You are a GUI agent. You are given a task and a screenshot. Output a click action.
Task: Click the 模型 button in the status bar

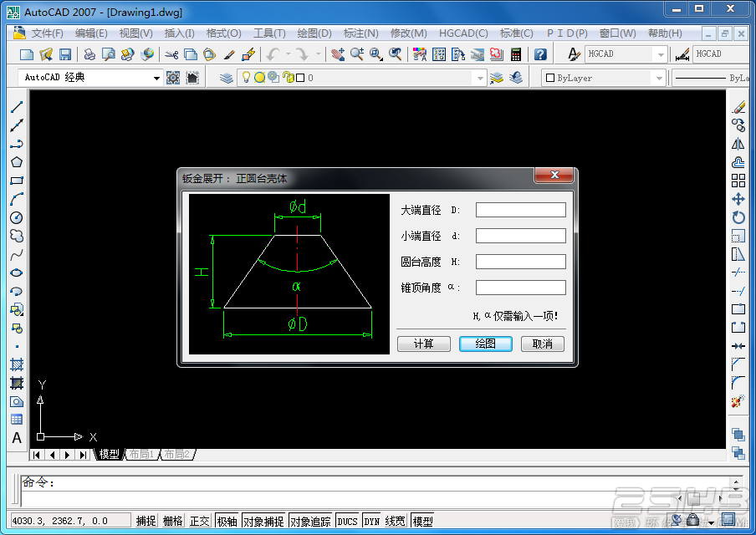click(x=423, y=521)
